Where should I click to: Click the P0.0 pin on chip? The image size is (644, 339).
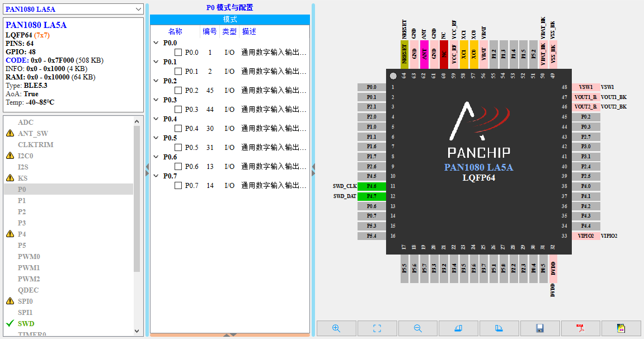point(372,87)
